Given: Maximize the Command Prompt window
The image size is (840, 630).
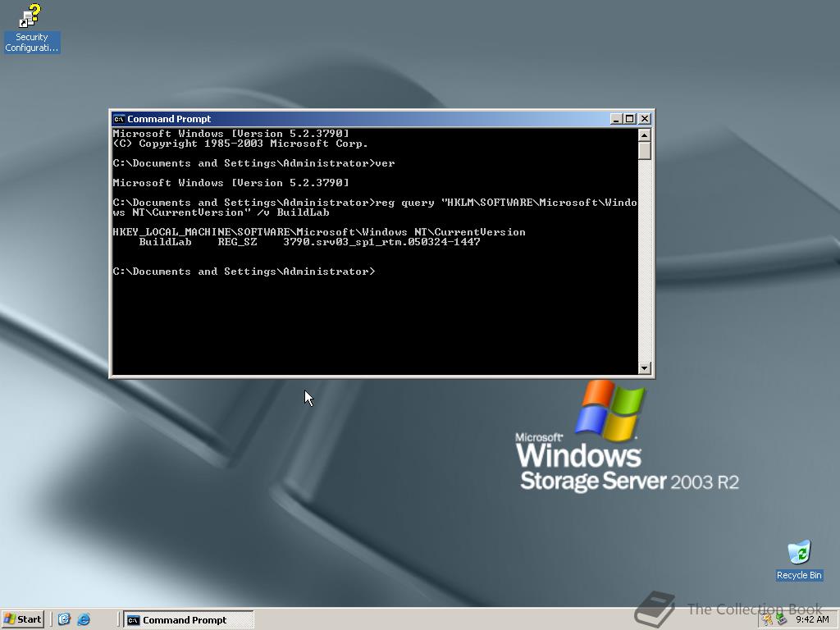Looking at the screenshot, I should (x=629, y=119).
